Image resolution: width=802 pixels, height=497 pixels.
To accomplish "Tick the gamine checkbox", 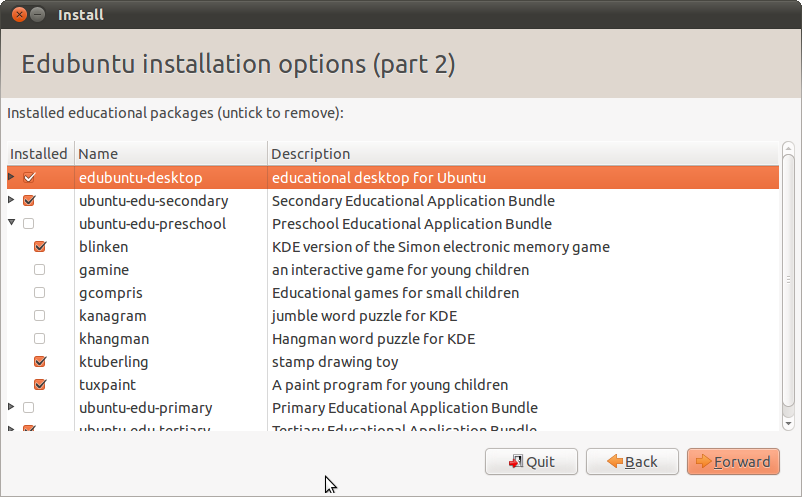I will coord(39,269).
